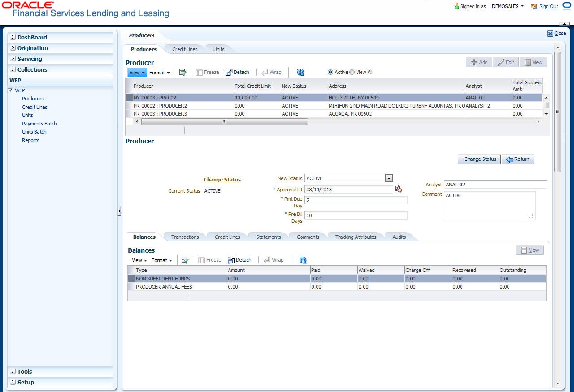Select the View All radio button
Viewport: 574px width, 392px height.
click(x=352, y=72)
